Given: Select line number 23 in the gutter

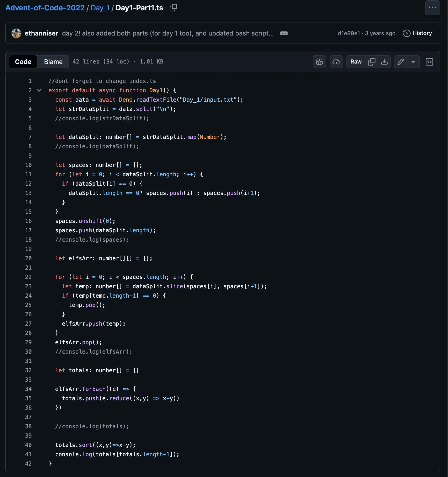Looking at the screenshot, I should pos(28,286).
